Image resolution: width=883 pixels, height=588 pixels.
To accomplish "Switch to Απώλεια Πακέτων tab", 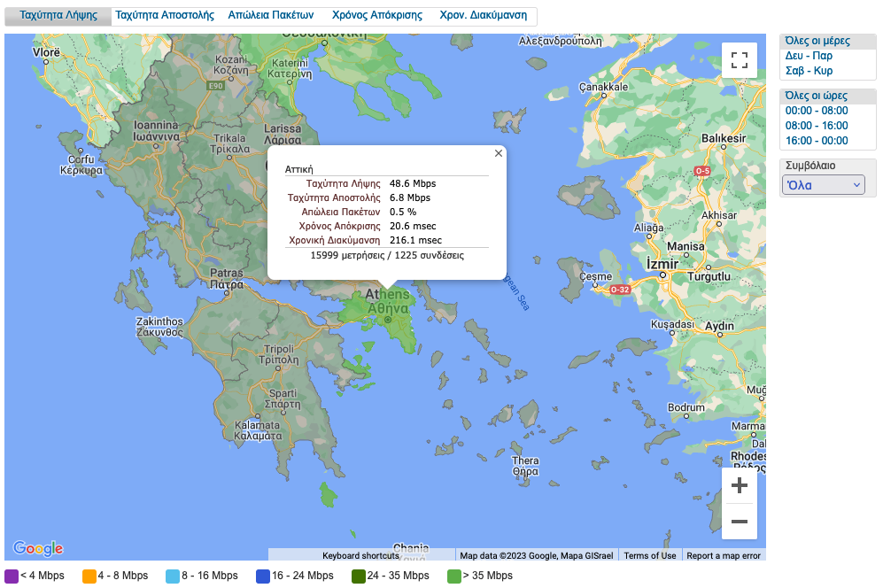I will coord(271,15).
